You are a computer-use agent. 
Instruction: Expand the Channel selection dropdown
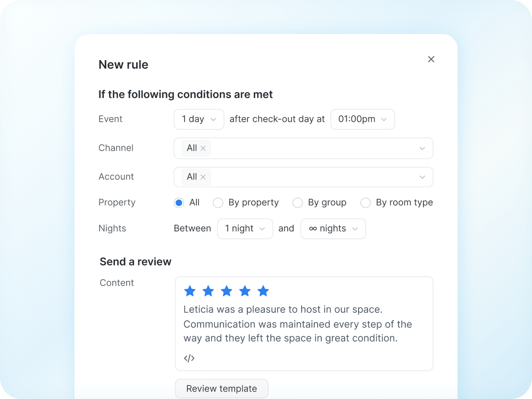tap(422, 148)
